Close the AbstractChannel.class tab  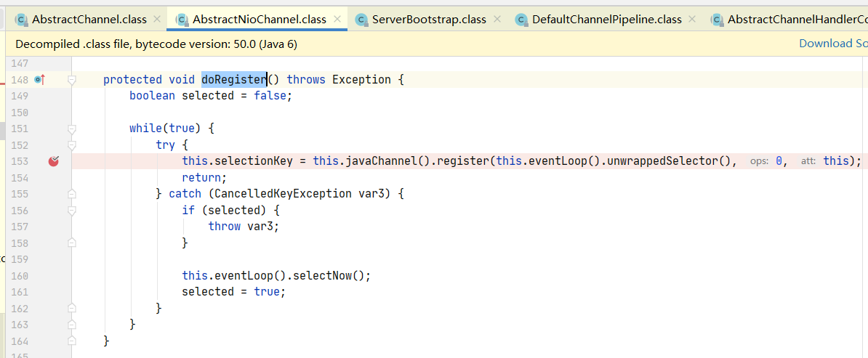(158, 20)
